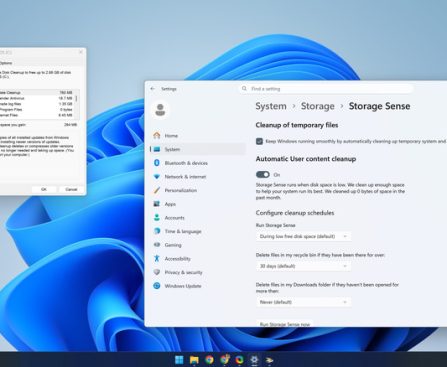Select the Internet Files 8.45 MB row
The image size is (447, 367).
37,115
